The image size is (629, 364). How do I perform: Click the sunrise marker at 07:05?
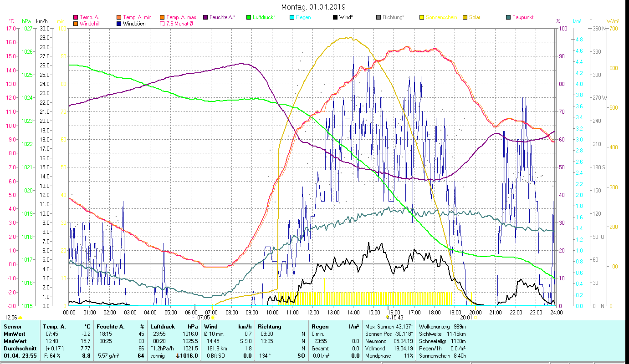tap(213, 318)
